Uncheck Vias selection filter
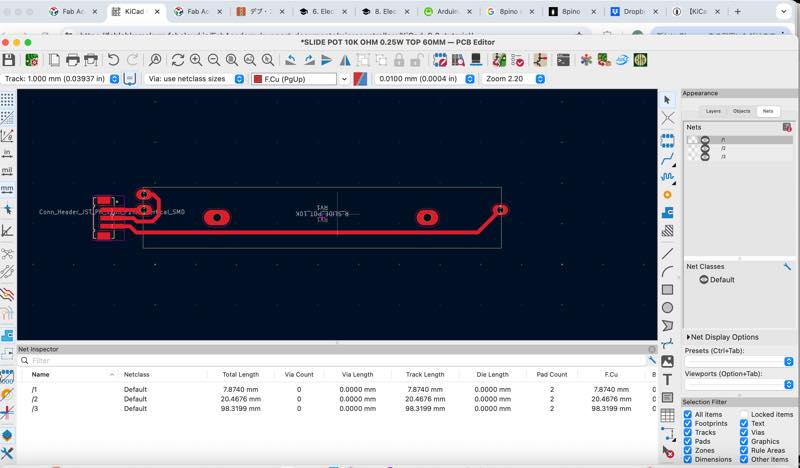The image size is (800, 468). 744,432
